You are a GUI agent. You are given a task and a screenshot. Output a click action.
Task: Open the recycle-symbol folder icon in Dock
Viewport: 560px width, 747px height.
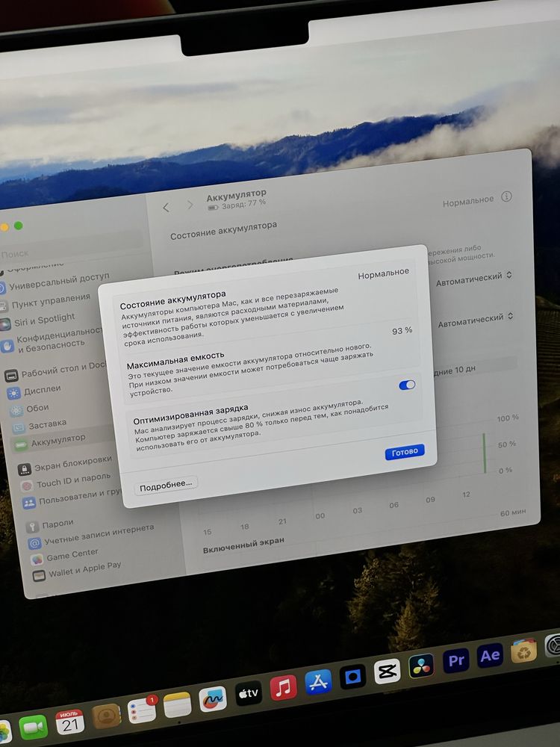[524, 651]
